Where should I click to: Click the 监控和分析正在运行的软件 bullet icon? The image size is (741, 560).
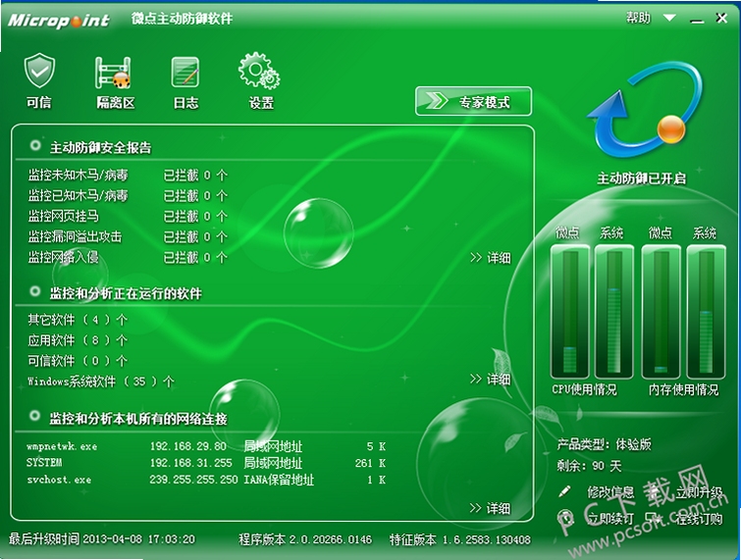[x=35, y=291]
